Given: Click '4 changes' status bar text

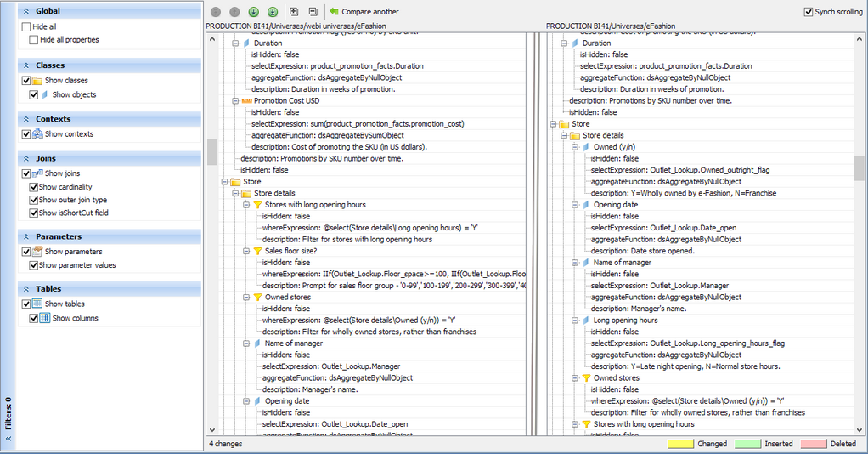Looking at the screenshot, I should coord(226,444).
